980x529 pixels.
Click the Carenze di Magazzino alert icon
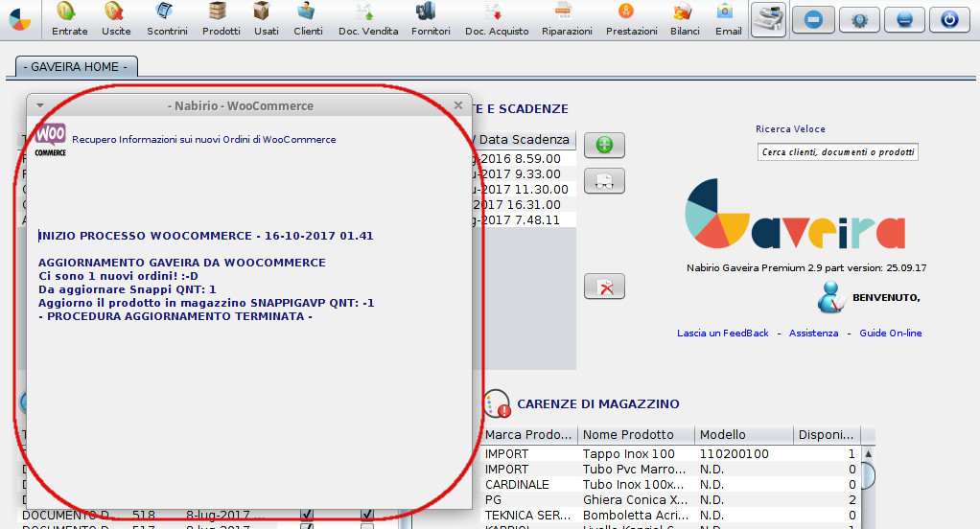[x=498, y=403]
